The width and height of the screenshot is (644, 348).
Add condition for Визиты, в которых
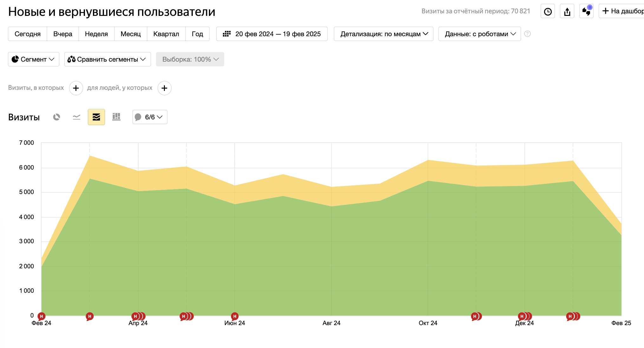[76, 88]
